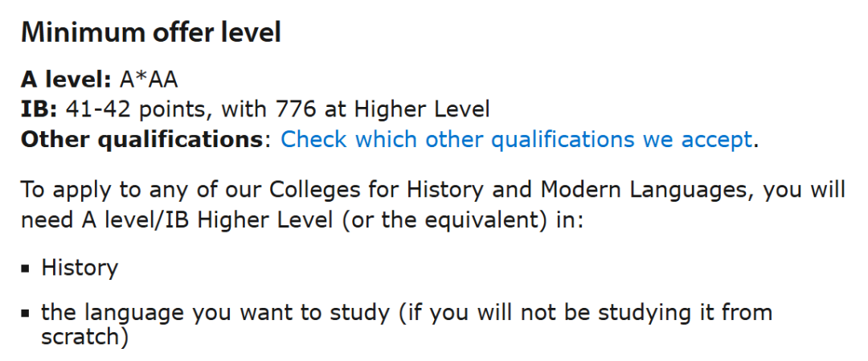
Task: Click the word 'scratch)' on the last line
Action: click(x=85, y=336)
